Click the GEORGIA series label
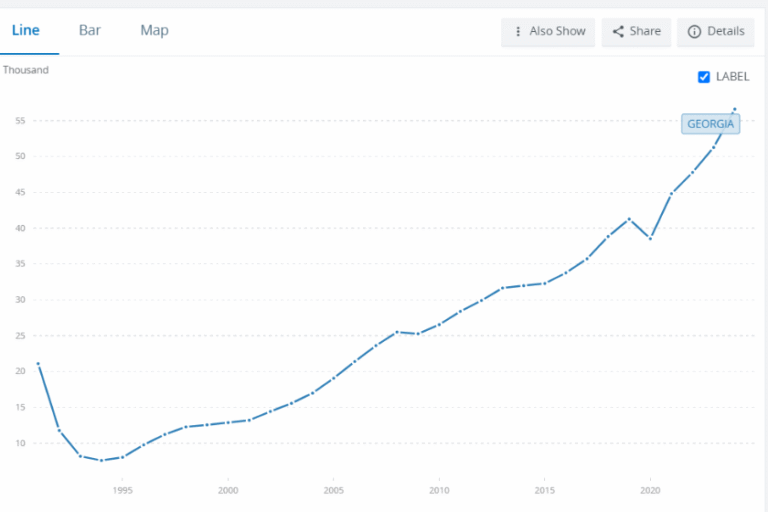 pos(710,124)
